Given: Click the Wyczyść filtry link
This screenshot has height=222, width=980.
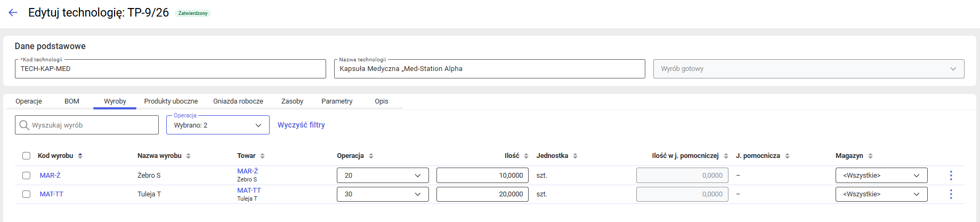Looking at the screenshot, I should pos(301,125).
